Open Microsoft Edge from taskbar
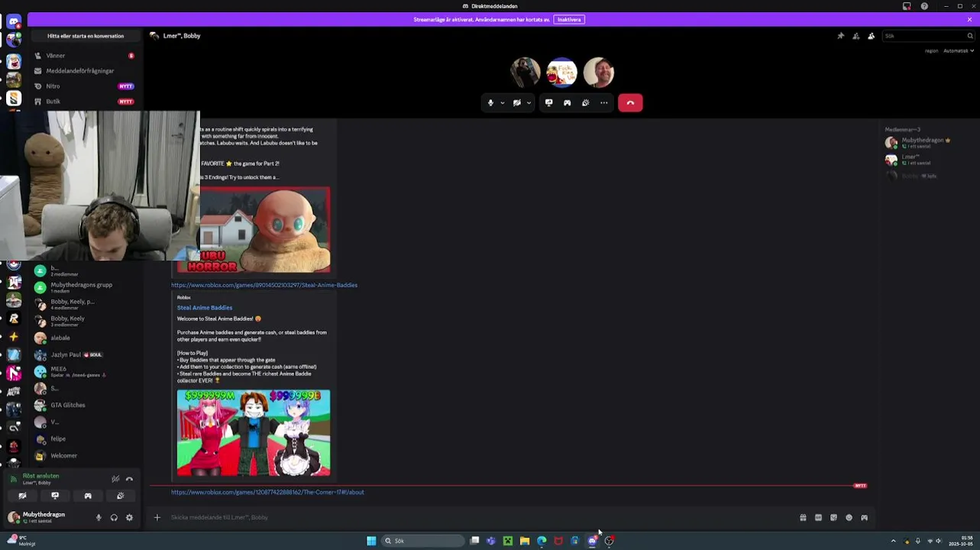Image resolution: width=980 pixels, height=550 pixels. (542, 541)
